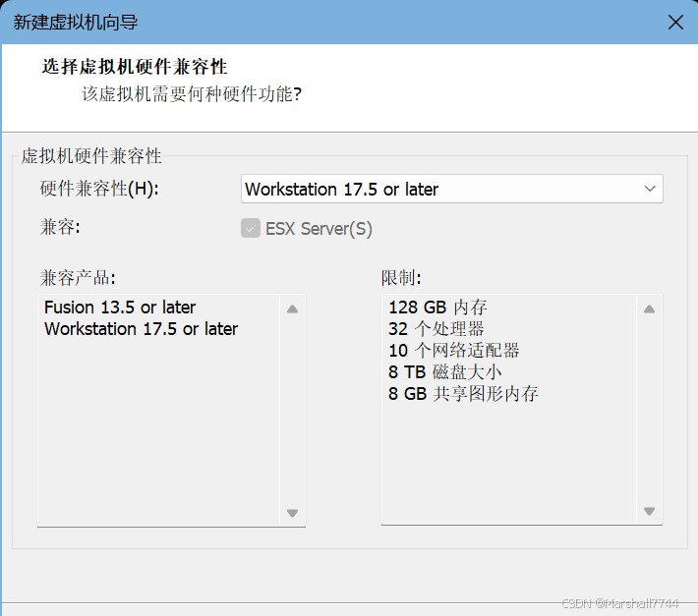Select the '32 个处理器' limit entry
The width and height of the screenshot is (698, 616).
(x=436, y=329)
